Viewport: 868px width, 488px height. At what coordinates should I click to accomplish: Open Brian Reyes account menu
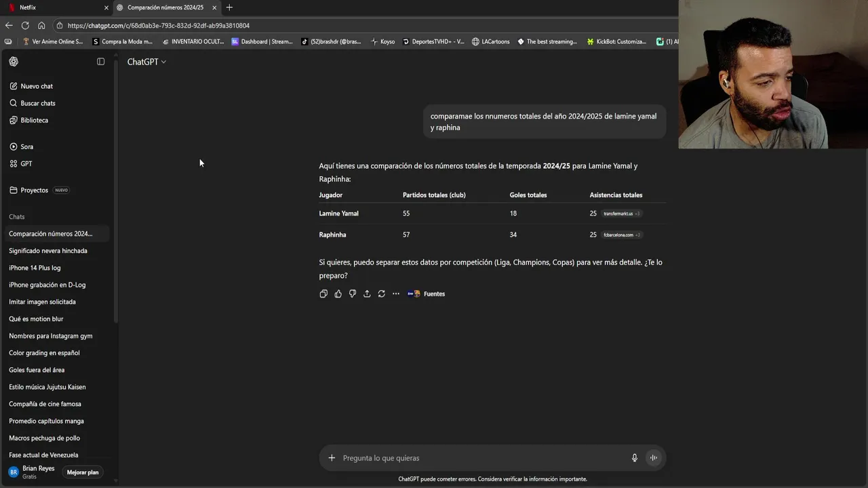(31, 472)
